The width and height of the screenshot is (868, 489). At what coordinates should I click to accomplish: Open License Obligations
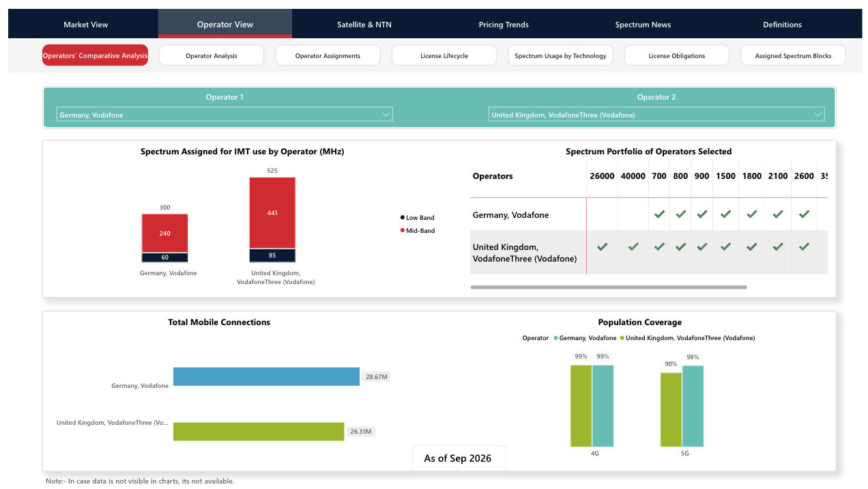677,55
